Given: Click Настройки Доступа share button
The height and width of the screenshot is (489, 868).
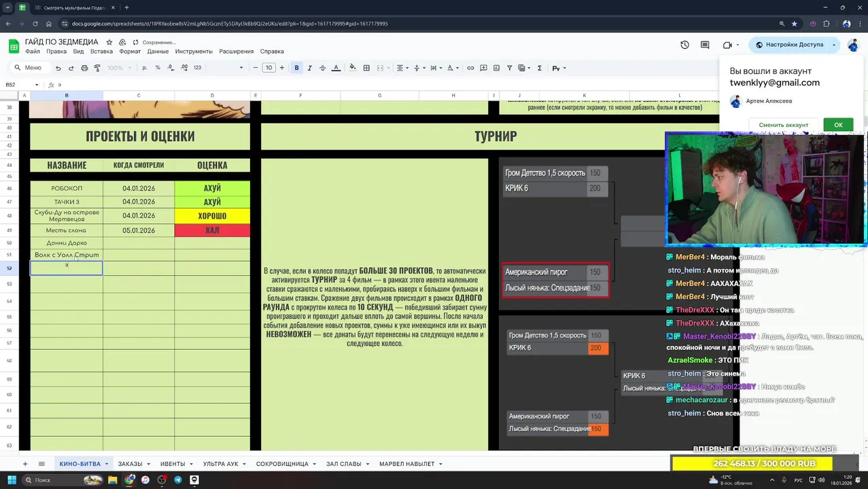Looking at the screenshot, I should point(789,45).
